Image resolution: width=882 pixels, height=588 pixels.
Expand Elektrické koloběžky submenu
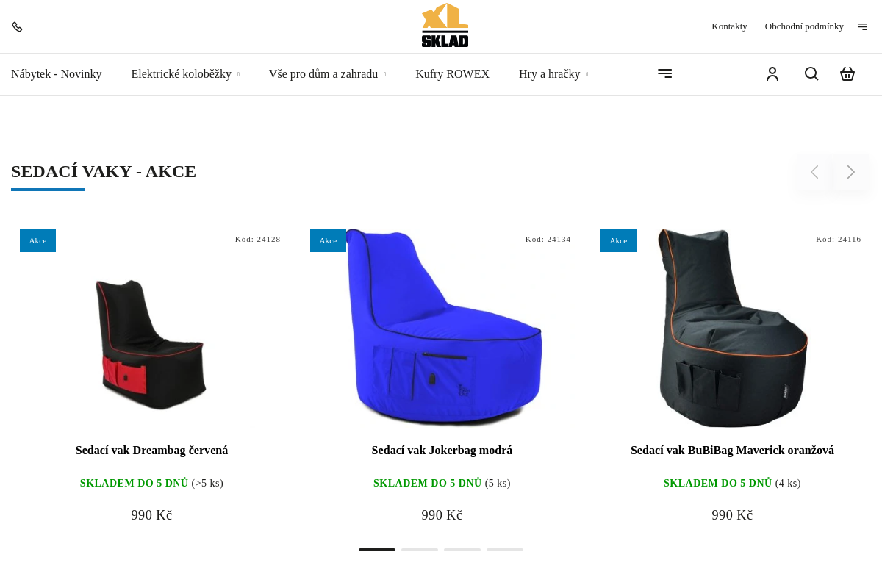(238, 74)
